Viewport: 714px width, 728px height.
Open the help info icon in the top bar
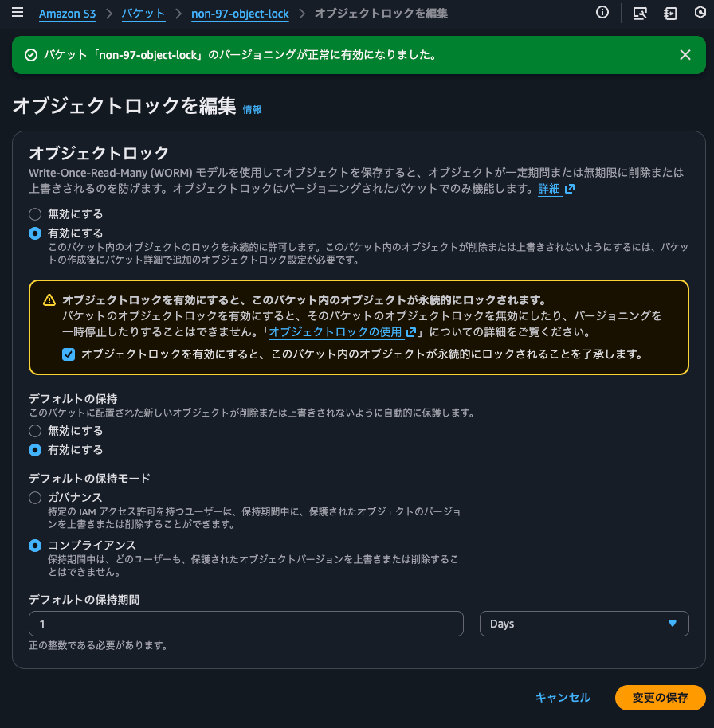pos(602,13)
